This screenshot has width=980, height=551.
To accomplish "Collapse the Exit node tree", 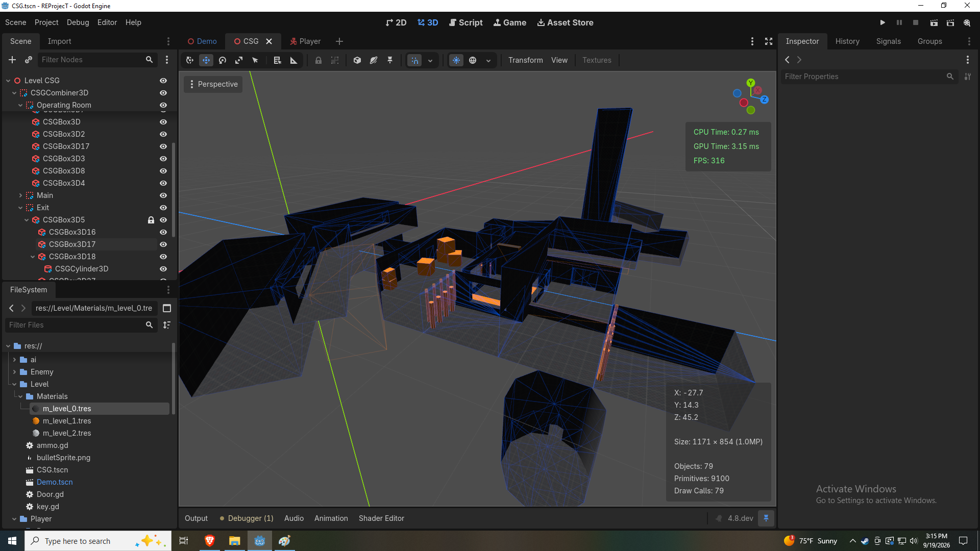I will point(20,208).
